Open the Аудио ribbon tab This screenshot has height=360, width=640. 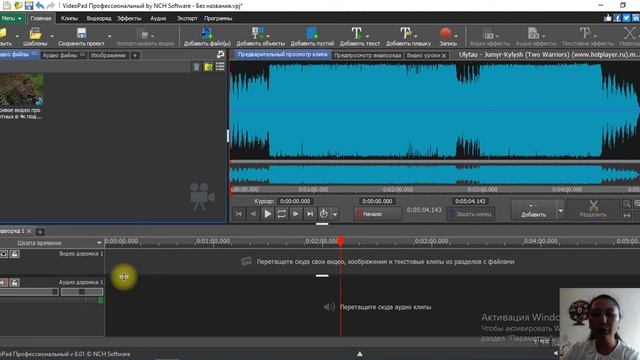[158, 18]
